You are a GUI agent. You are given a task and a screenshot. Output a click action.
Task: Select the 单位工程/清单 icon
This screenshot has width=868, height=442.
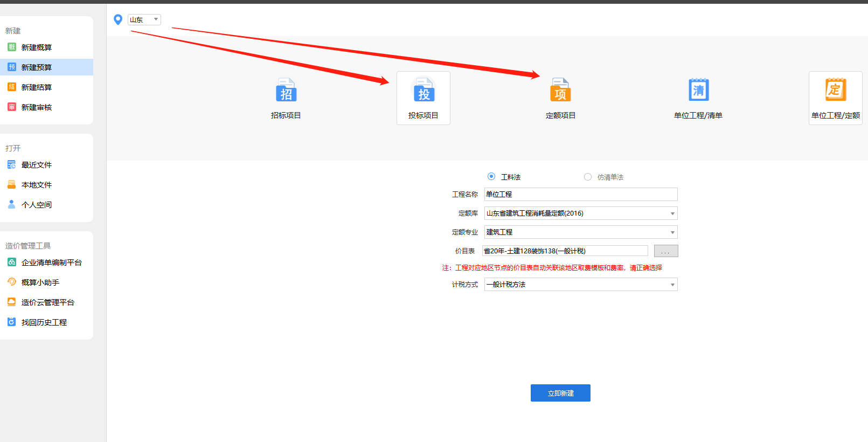click(x=698, y=90)
